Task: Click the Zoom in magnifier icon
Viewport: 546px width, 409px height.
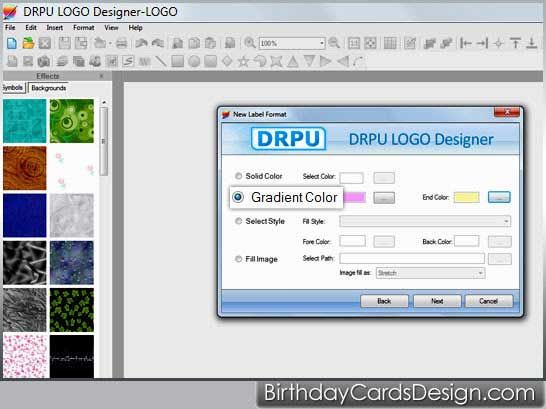Action: [x=250, y=43]
